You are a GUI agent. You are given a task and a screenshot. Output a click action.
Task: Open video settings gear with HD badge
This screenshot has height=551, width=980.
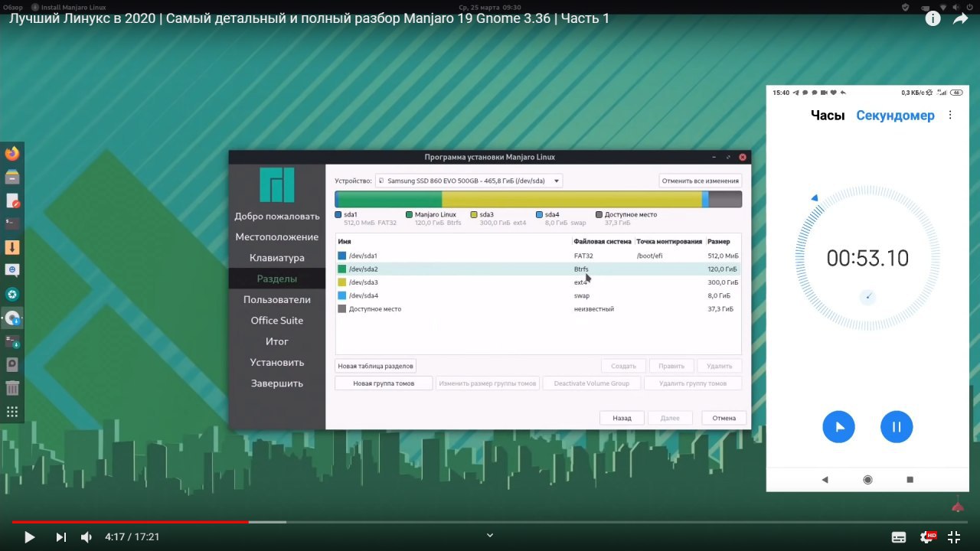click(927, 537)
